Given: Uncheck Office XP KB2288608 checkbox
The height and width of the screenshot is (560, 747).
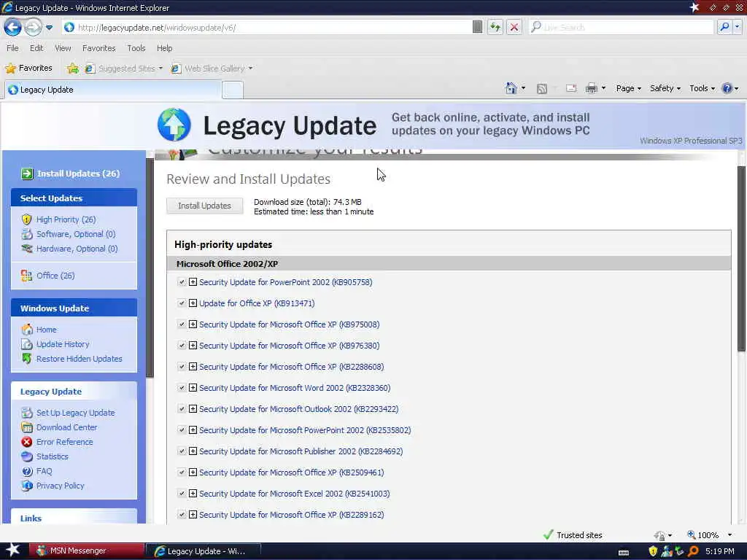Looking at the screenshot, I should [x=182, y=367].
